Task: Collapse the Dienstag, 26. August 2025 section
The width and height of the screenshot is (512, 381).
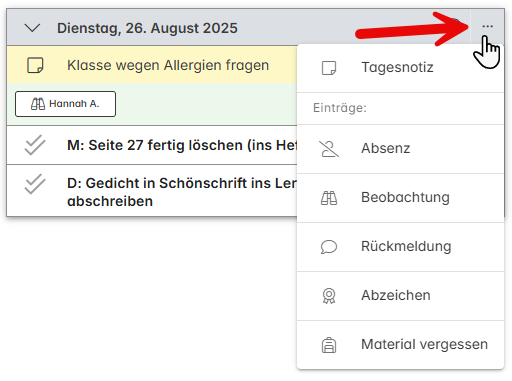Action: (33, 28)
